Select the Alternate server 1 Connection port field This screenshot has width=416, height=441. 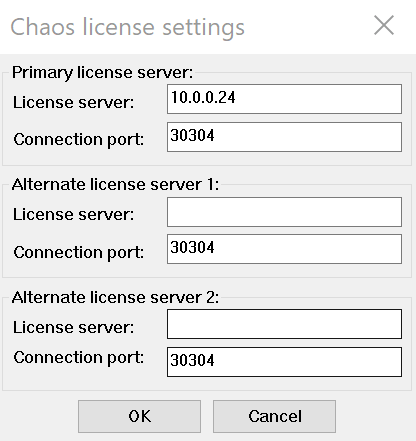[x=284, y=249]
